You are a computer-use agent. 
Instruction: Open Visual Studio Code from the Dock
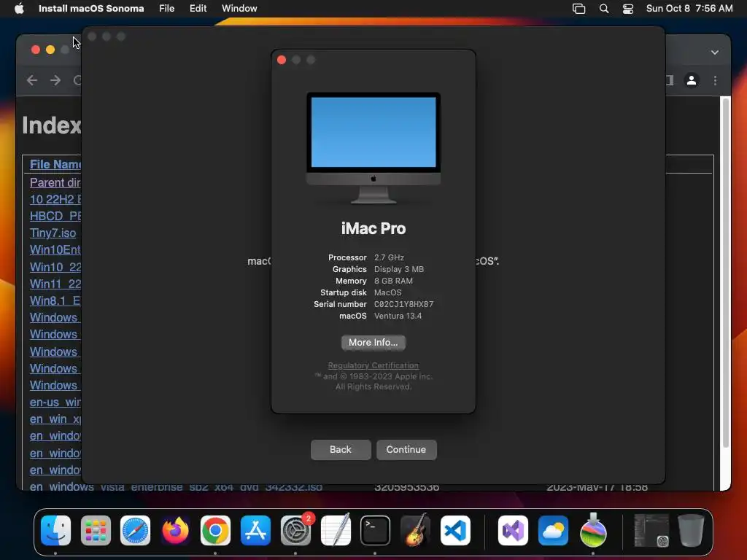455,530
